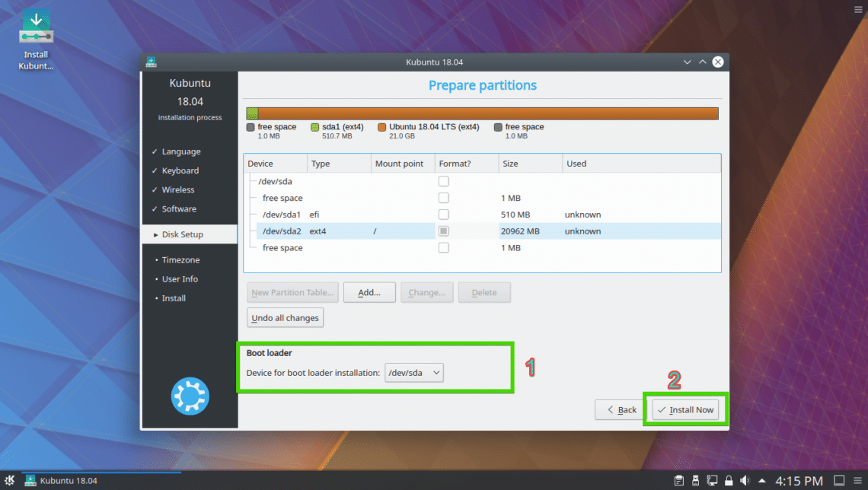This screenshot has height=490, width=868.
Task: Click the installer window title bar icon
Action: coord(151,62)
